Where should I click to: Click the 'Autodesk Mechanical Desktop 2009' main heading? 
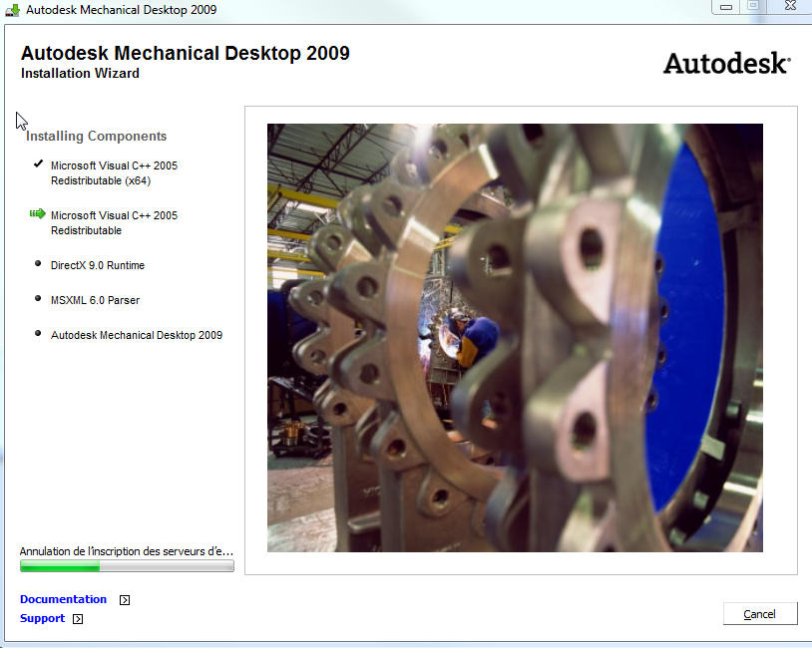185,53
